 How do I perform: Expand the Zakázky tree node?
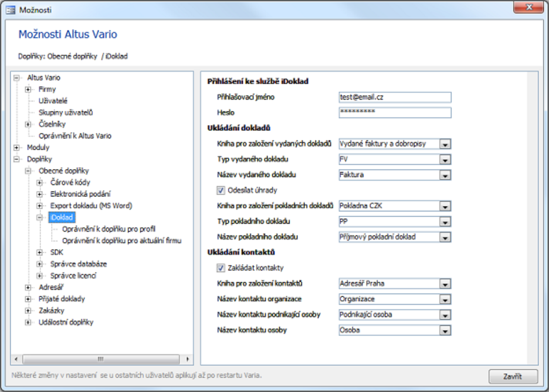coord(28,311)
